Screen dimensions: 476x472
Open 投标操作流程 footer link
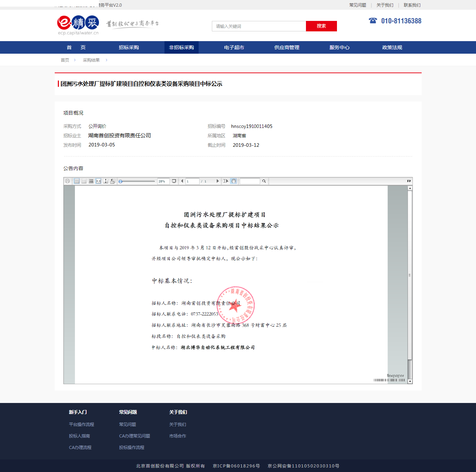click(x=132, y=448)
